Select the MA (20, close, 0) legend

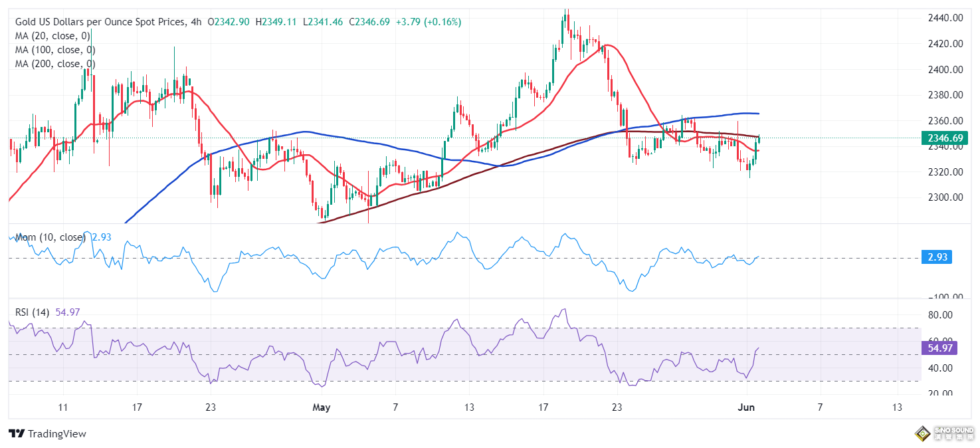click(53, 36)
